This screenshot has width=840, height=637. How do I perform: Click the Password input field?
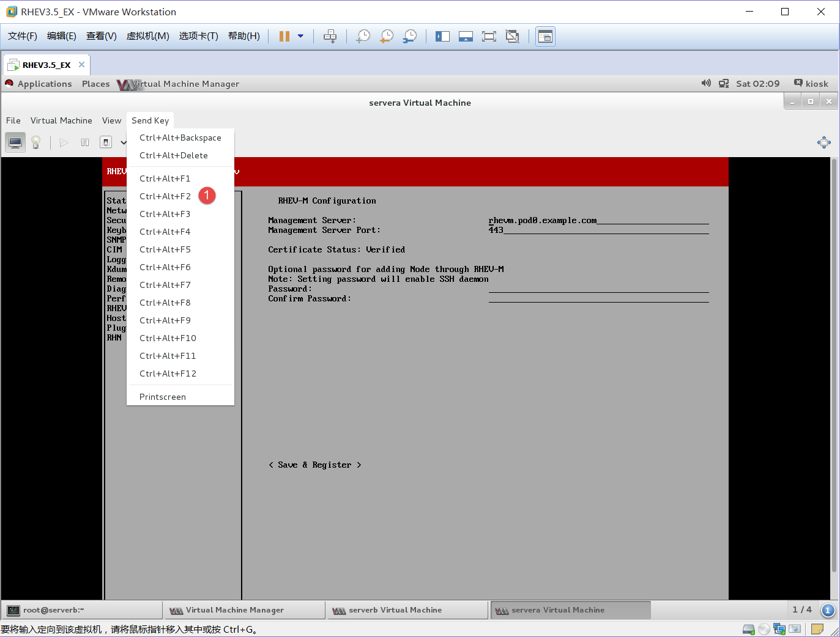point(598,289)
